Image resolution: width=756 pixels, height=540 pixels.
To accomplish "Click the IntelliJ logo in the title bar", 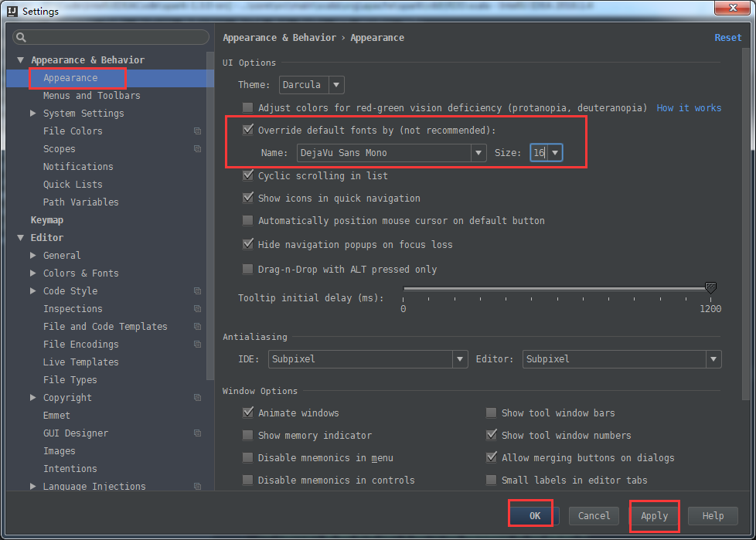I will [x=12, y=11].
